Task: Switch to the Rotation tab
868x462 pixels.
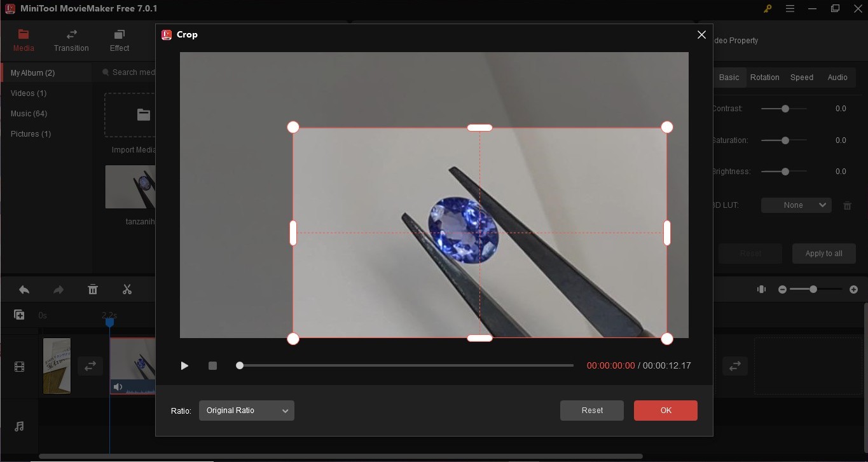Action: [x=764, y=77]
